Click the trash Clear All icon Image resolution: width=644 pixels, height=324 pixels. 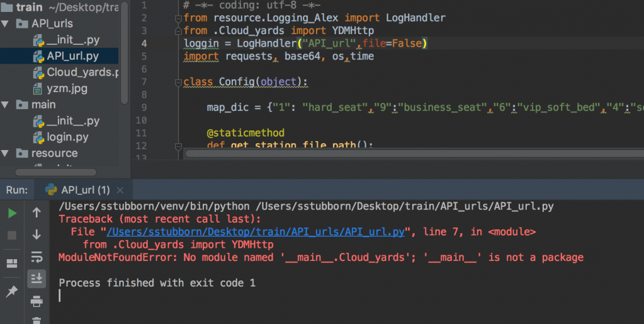point(37,320)
